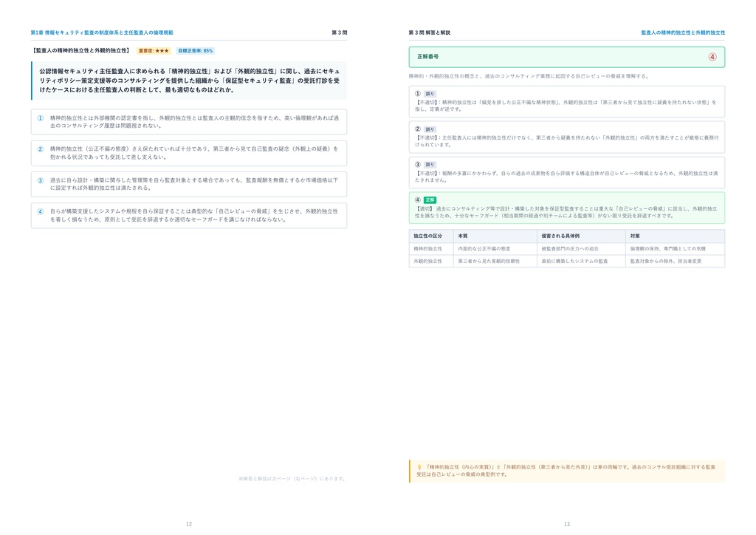Click right-page header 監査人の精神的独立性と外観的独立性

pos(683,33)
